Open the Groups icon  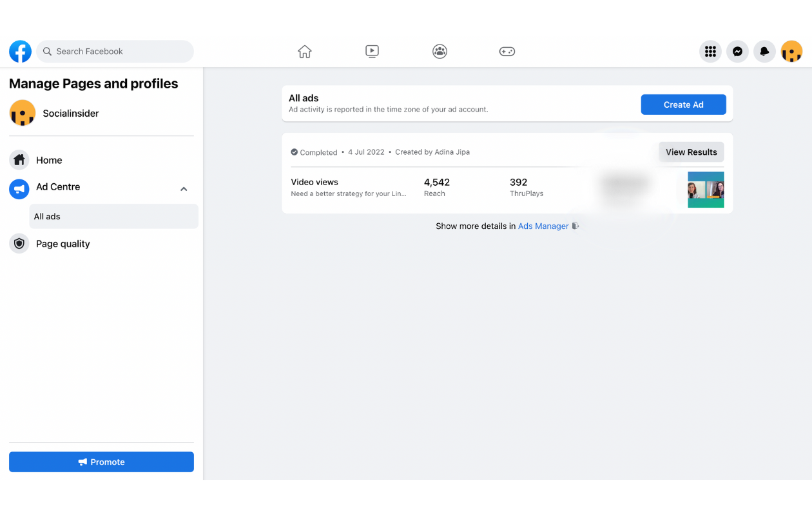pyautogui.click(x=440, y=52)
